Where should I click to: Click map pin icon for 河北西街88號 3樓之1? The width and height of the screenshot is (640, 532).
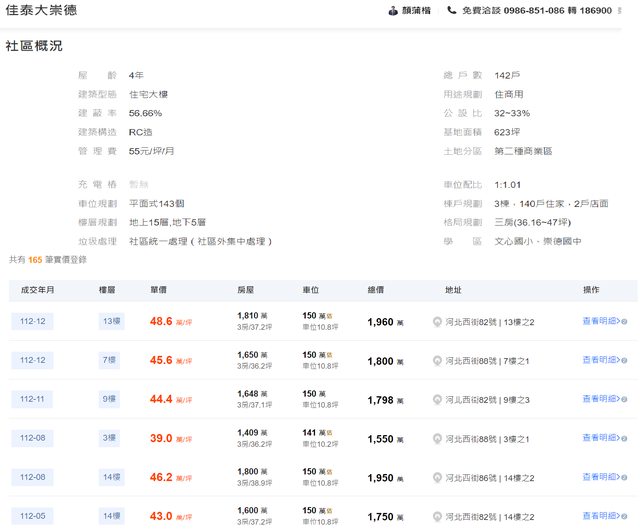(437, 439)
